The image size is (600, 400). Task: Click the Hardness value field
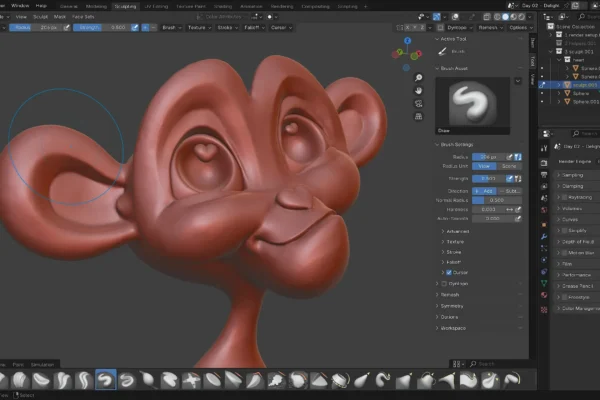click(x=488, y=209)
